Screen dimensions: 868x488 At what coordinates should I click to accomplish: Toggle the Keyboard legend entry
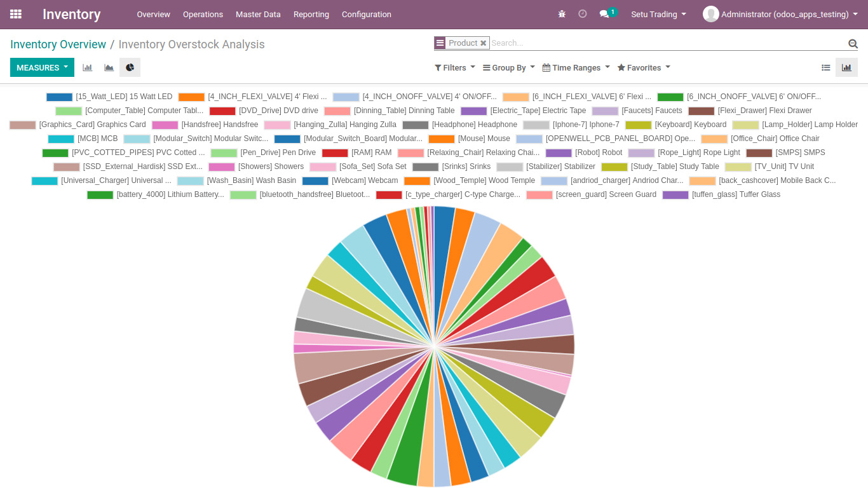tap(675, 125)
